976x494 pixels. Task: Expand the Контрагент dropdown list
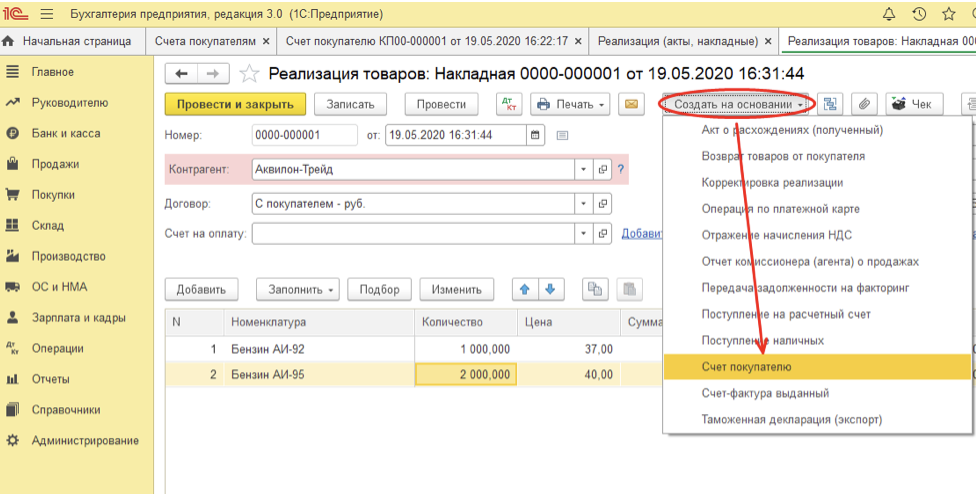583,170
